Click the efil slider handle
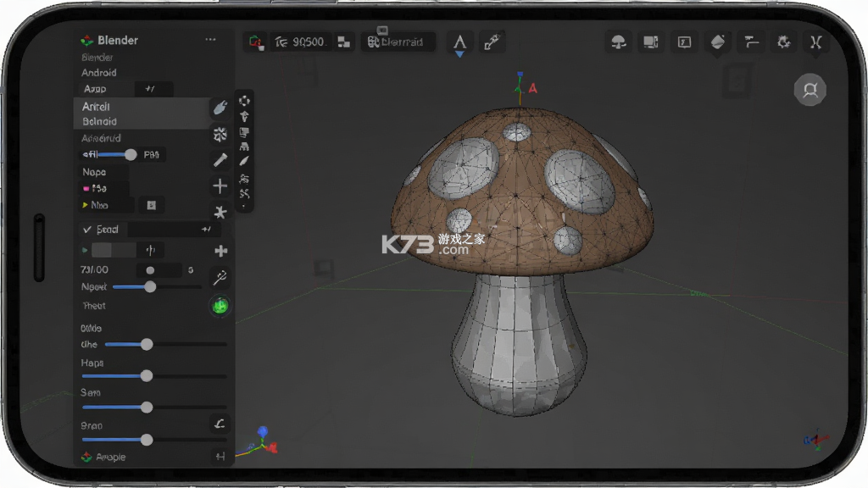The height and width of the screenshot is (488, 868). click(x=131, y=155)
